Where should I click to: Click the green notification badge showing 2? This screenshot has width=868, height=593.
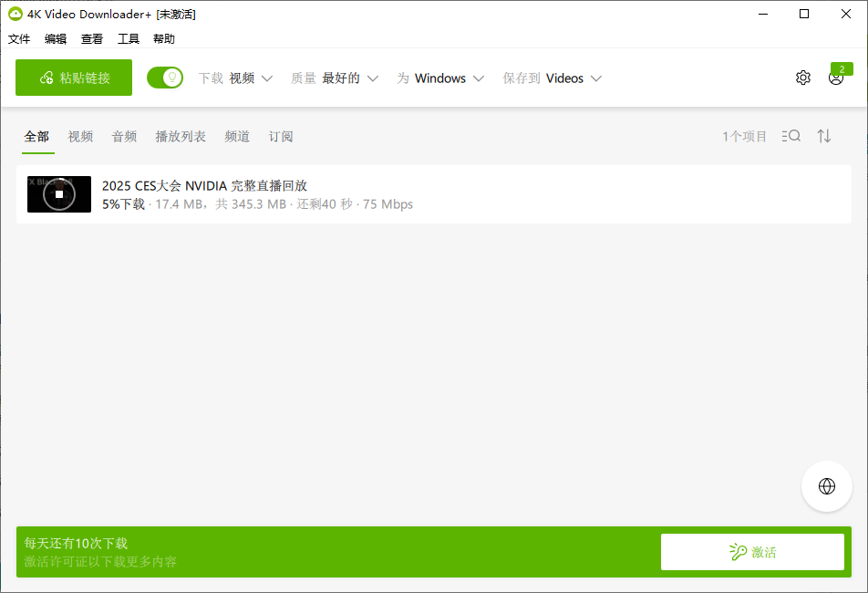coord(842,69)
